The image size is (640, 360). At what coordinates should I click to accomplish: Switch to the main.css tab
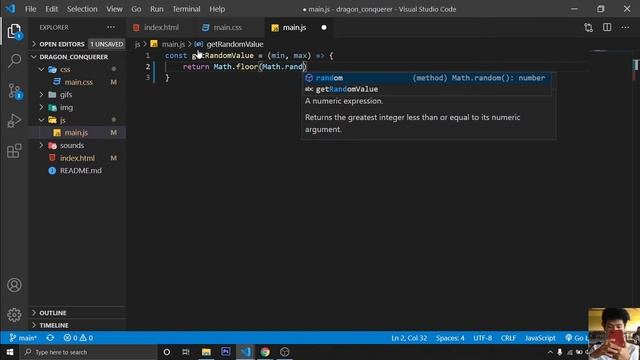click(x=228, y=27)
